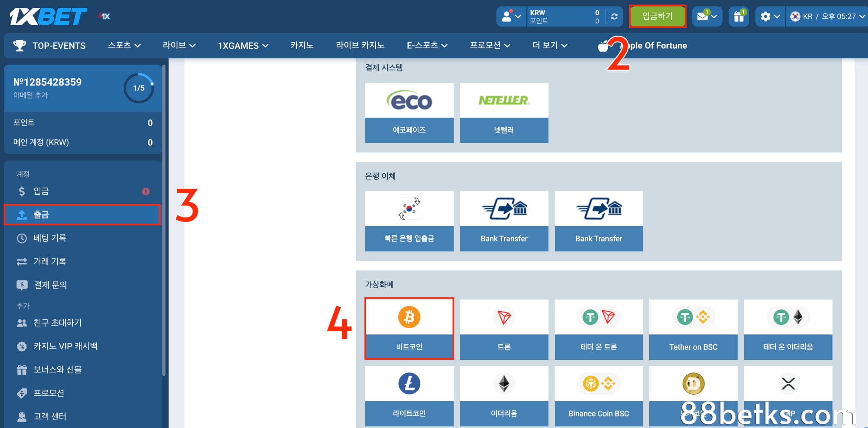Select 출금 withdrawal in the sidebar
This screenshot has width=868, height=428.
(x=82, y=215)
